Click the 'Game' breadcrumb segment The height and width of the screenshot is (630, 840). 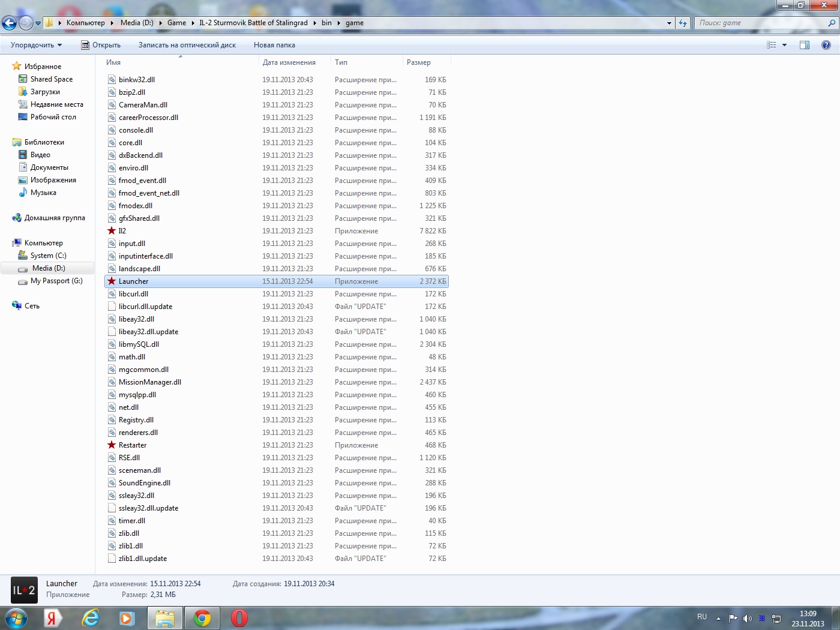coord(176,23)
